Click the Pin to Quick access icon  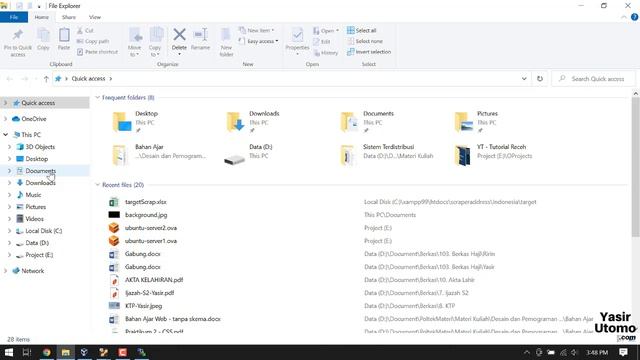(x=18, y=35)
